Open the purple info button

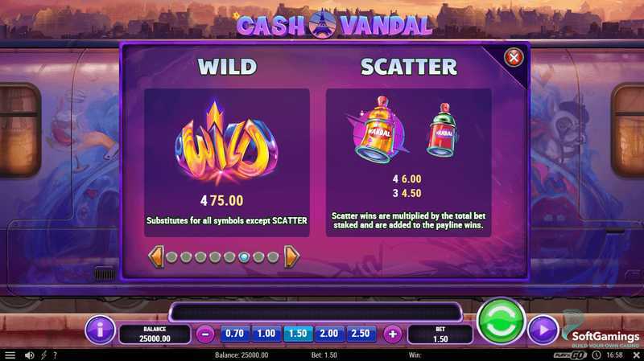click(100, 330)
